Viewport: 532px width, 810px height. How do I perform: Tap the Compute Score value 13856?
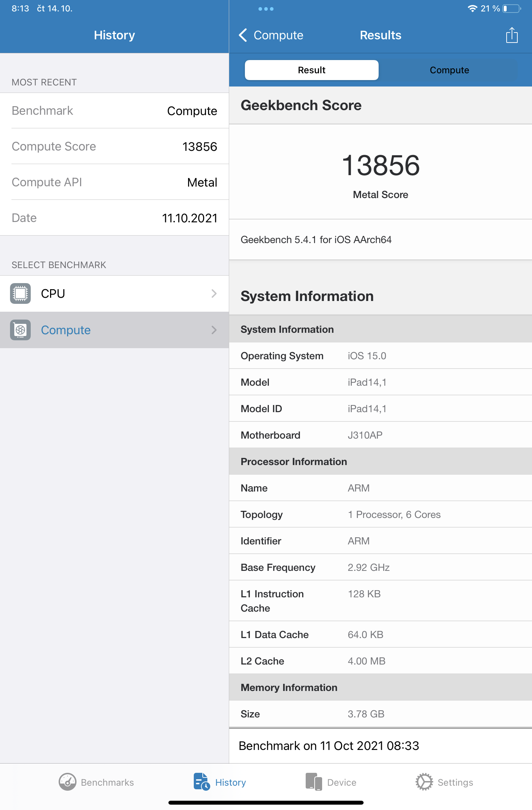199,147
